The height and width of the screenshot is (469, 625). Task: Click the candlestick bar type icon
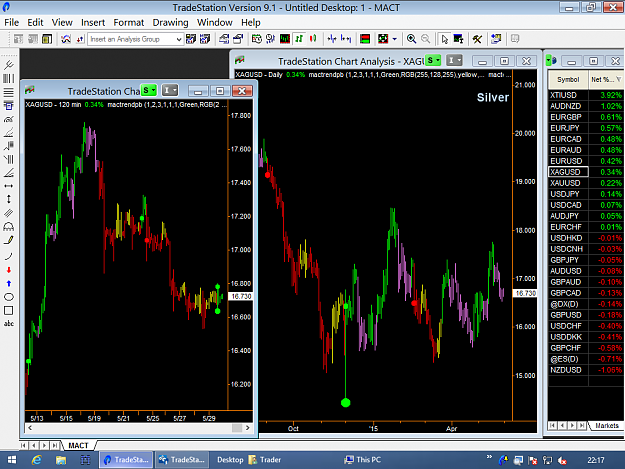312,39
